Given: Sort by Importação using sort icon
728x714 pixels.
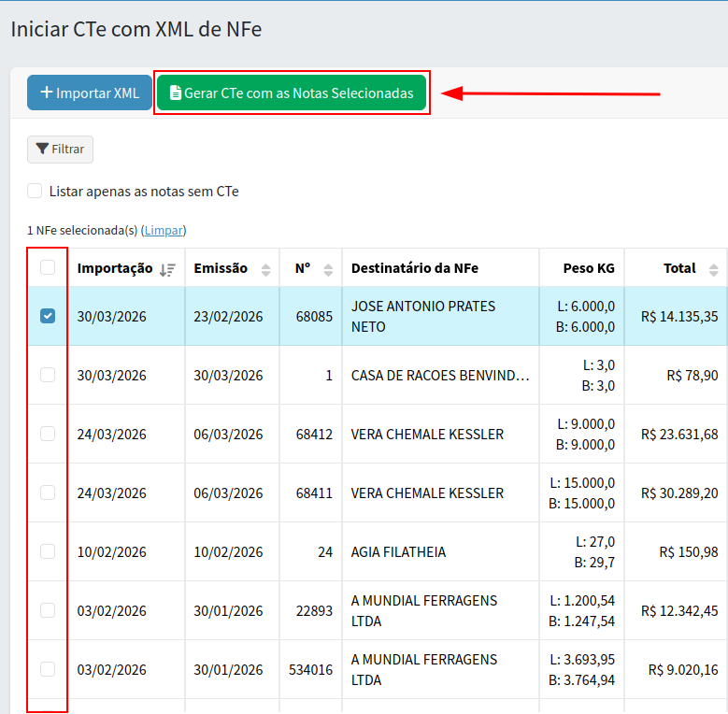Looking at the screenshot, I should coord(167,269).
